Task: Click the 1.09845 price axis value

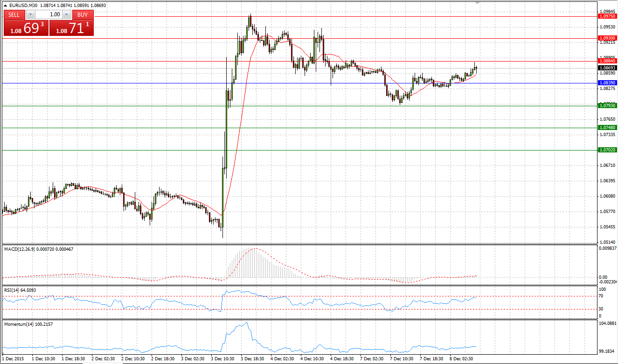Action: tap(608, 12)
